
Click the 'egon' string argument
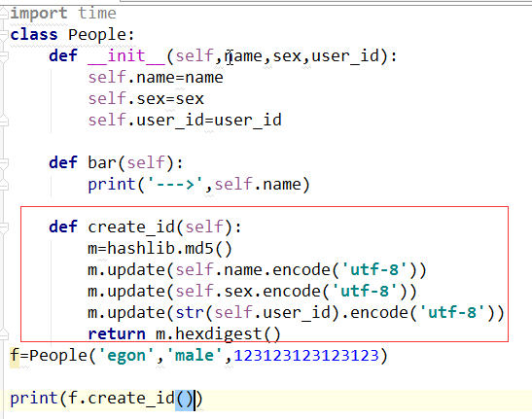(125, 356)
